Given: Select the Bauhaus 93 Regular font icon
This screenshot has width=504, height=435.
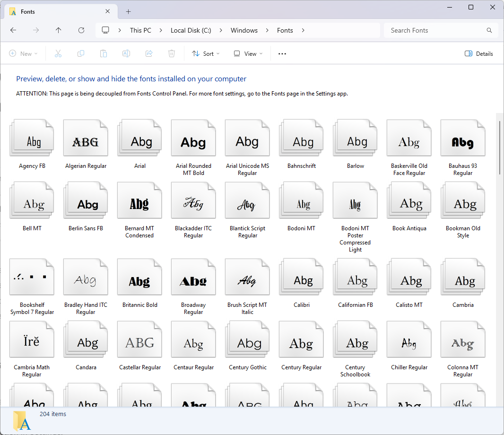Looking at the screenshot, I should pos(463,138).
